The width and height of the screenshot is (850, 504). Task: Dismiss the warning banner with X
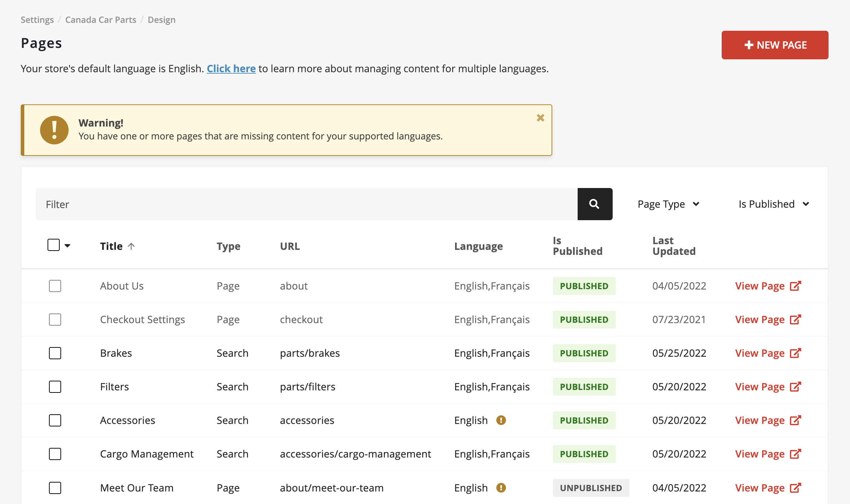[x=540, y=118]
